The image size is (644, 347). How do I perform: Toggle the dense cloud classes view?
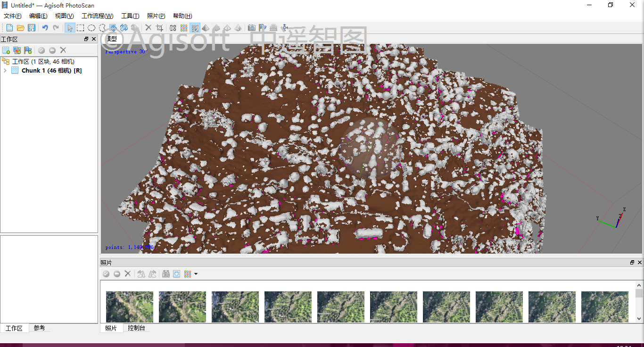click(195, 28)
